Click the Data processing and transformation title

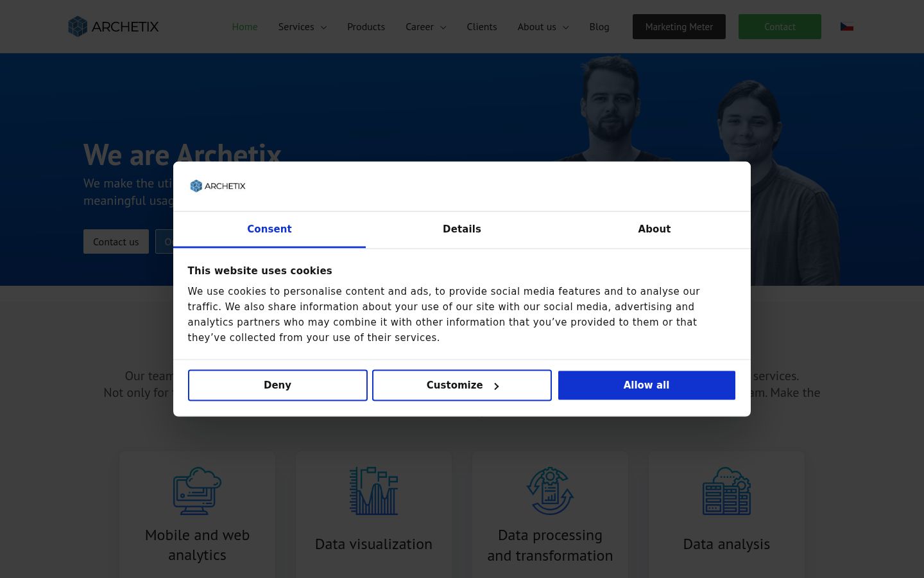[x=550, y=545]
